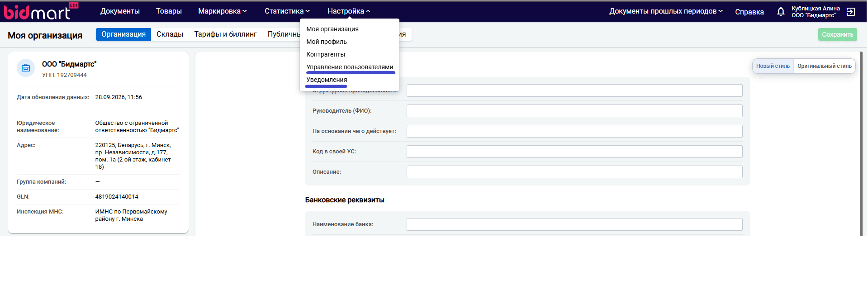Viewport: 868px width, 304px height.
Task: Select the Оригинальный стиль toggle
Action: tap(824, 66)
